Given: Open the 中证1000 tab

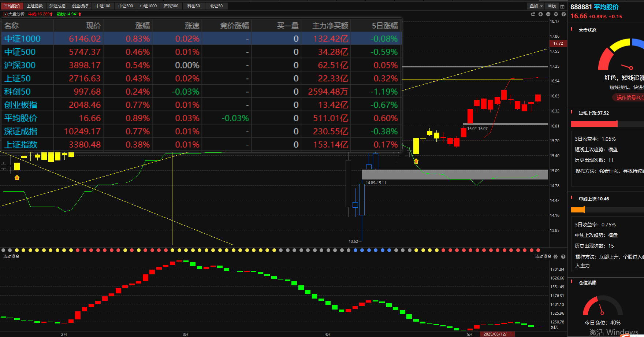Looking at the screenshot, I should click(148, 6).
